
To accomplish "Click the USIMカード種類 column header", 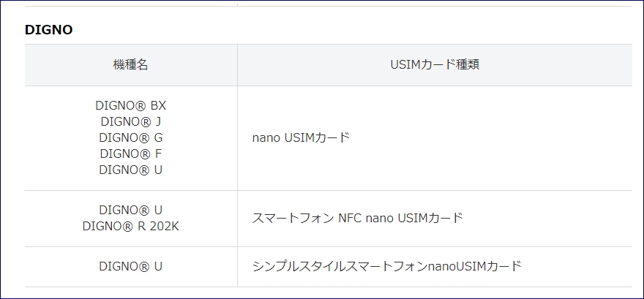I will click(x=435, y=65).
